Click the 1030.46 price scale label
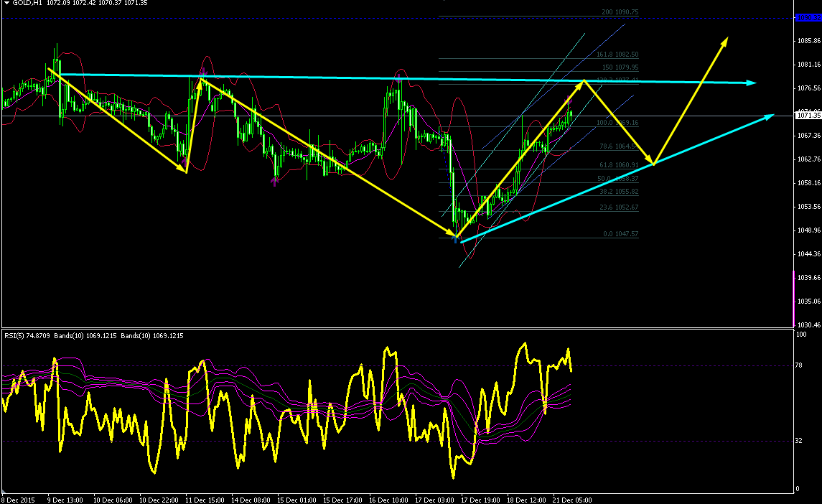This screenshot has width=822, height=504. (809, 325)
